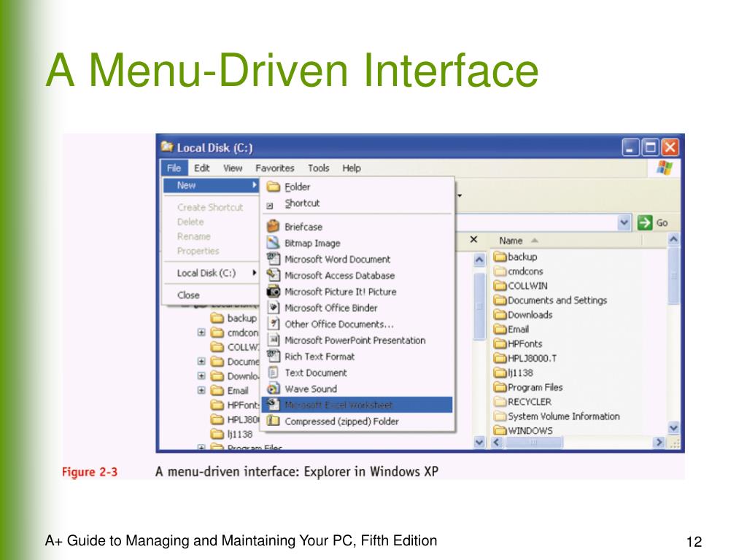Select the Briefcase icon
747x560 pixels.
[x=273, y=226]
